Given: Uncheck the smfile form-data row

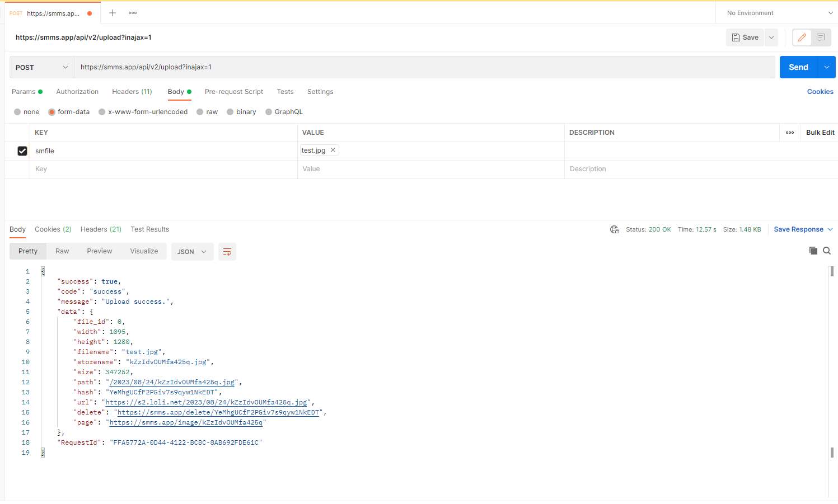Looking at the screenshot, I should pyautogui.click(x=22, y=150).
